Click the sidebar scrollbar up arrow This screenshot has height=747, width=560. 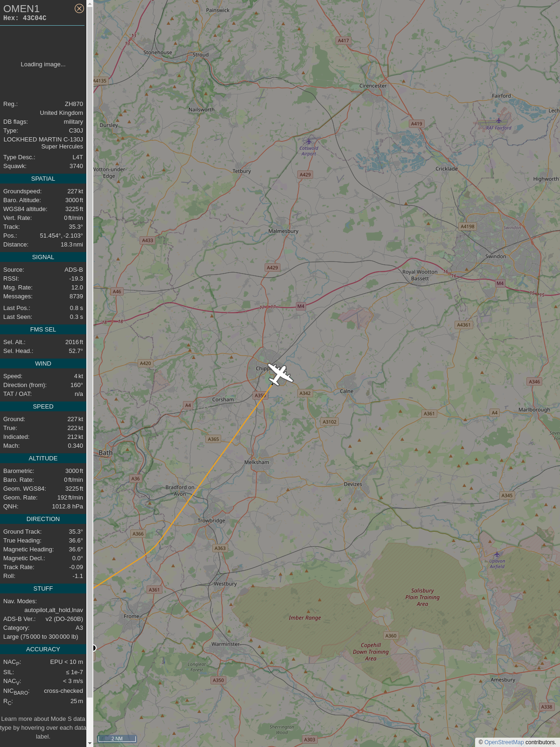point(90,3)
